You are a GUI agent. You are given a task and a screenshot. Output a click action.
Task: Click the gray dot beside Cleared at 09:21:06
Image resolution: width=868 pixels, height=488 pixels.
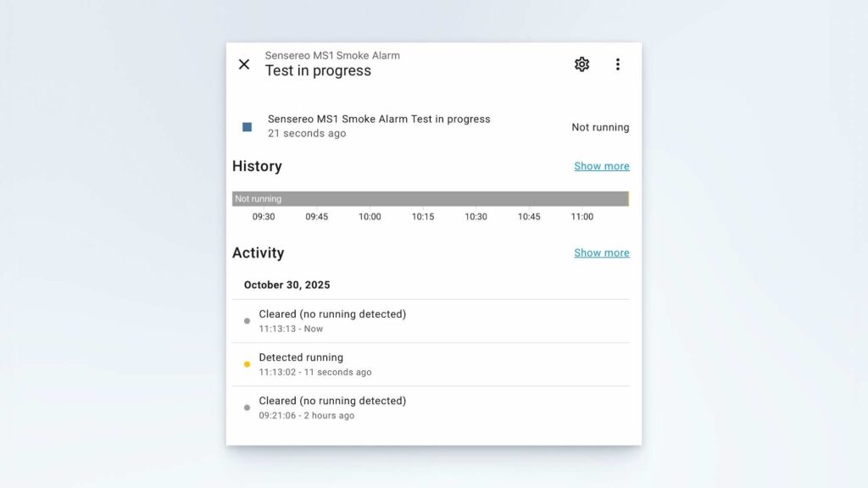247,407
